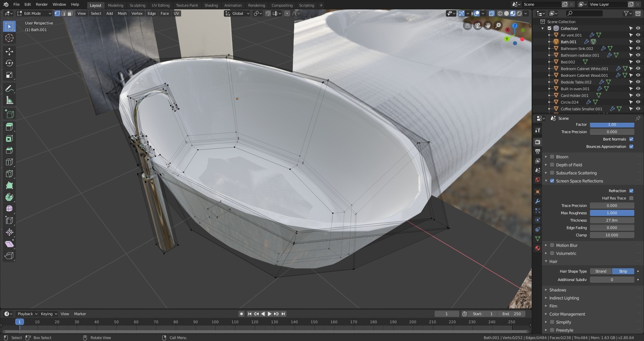644x341 pixels.
Task: Choose the Annotate pencil tool
Action: tap(9, 89)
